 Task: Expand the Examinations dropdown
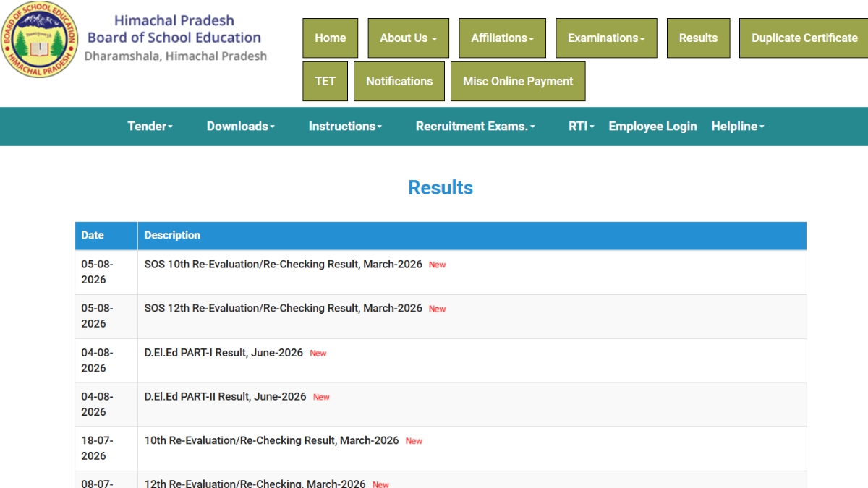pos(606,38)
